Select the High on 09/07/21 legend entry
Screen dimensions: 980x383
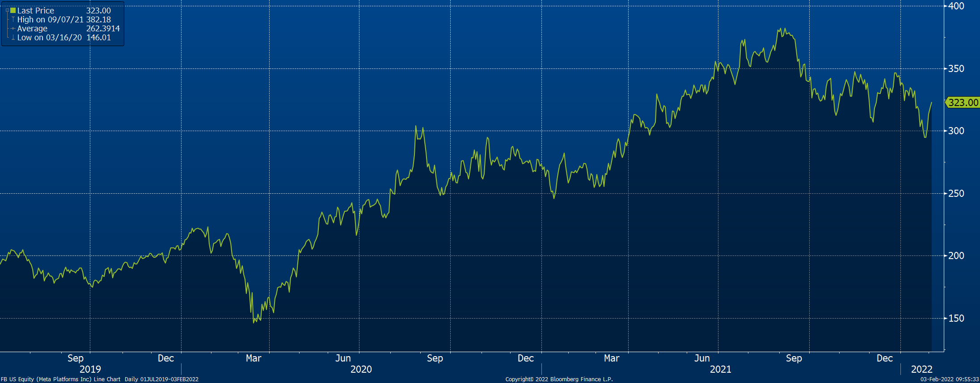(50, 20)
